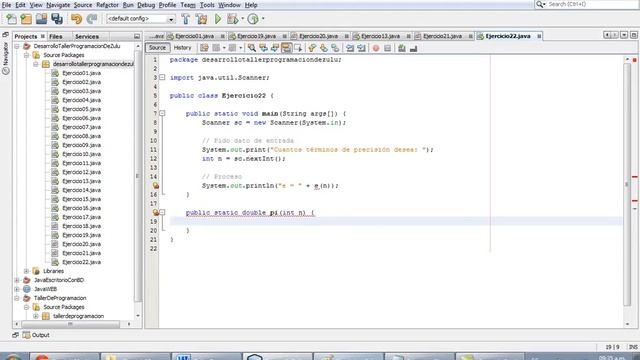
Task: Expand the JavaEscritorioConBD project node
Action: (17, 280)
